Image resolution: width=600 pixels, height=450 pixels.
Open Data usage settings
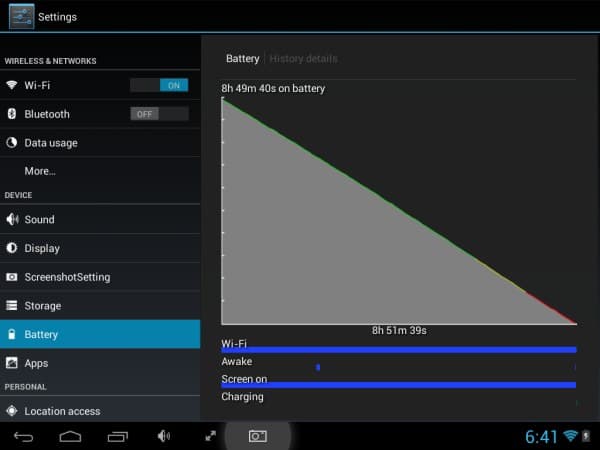[x=100, y=143]
